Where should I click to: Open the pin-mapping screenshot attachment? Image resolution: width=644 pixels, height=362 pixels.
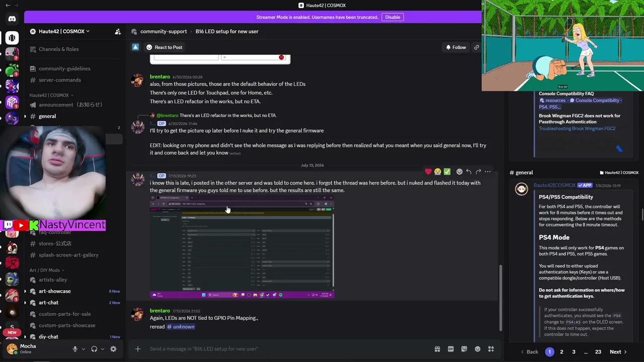[242, 246]
